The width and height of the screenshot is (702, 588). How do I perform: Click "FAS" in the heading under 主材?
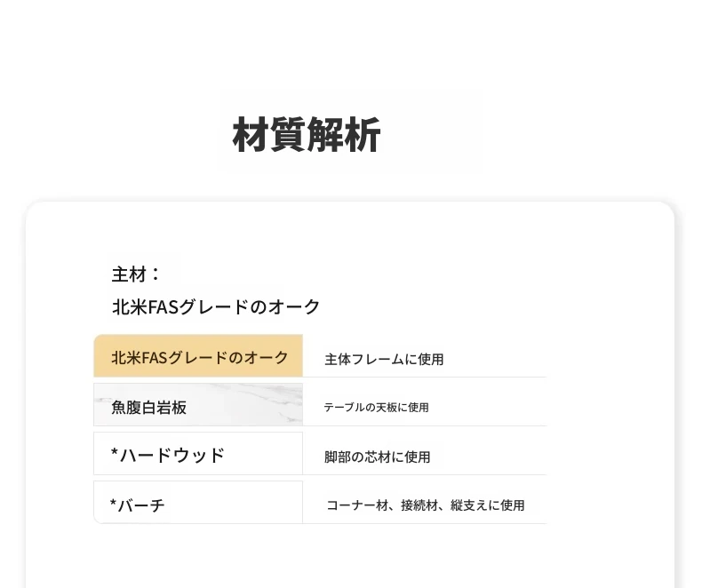(164, 307)
